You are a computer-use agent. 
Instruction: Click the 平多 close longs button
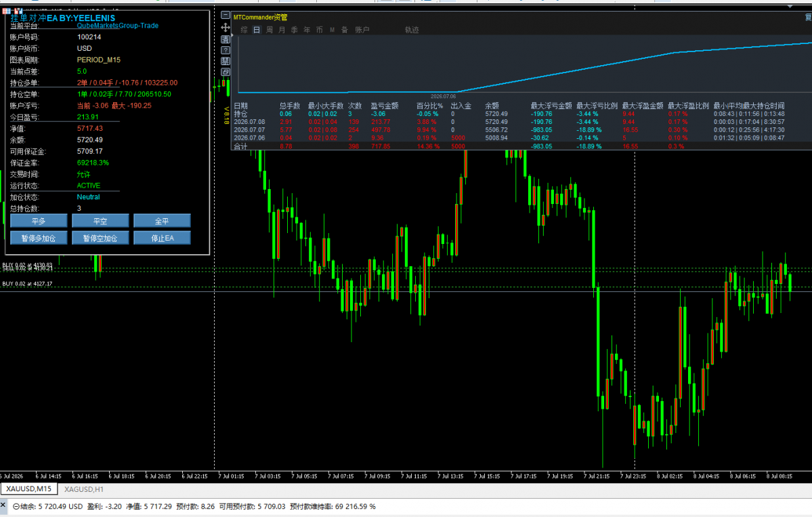coord(39,221)
